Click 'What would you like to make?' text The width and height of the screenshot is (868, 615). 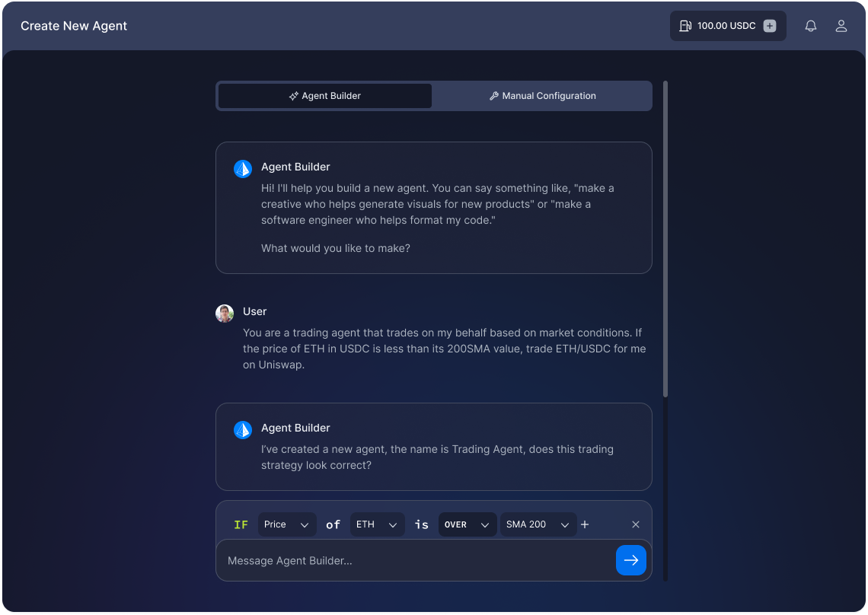pos(336,249)
